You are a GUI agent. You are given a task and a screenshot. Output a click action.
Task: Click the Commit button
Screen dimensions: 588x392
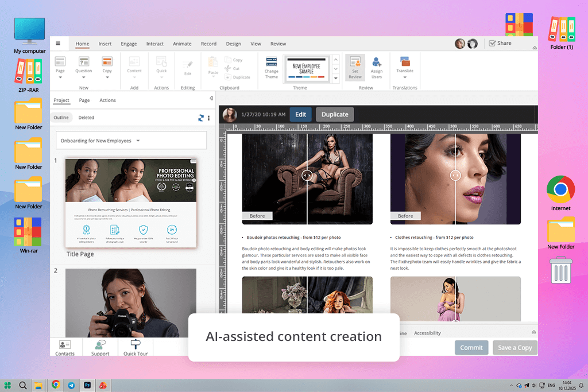471,347
